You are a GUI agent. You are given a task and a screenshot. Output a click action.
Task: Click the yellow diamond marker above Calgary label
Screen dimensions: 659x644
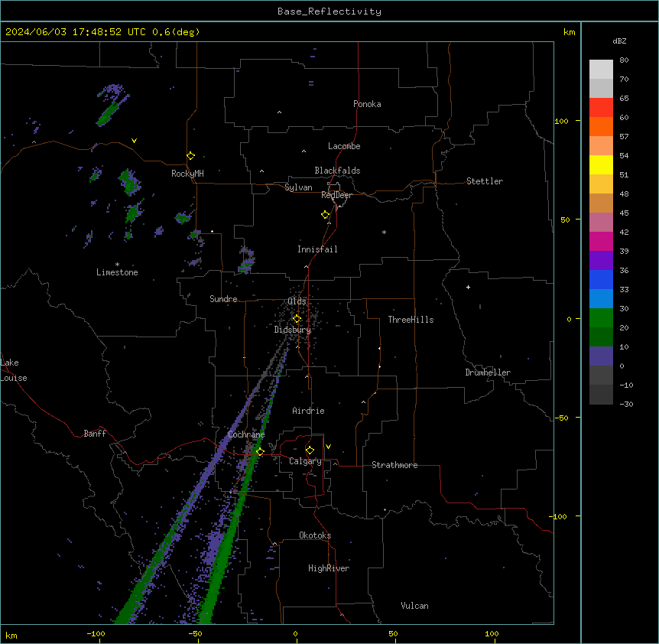click(310, 450)
